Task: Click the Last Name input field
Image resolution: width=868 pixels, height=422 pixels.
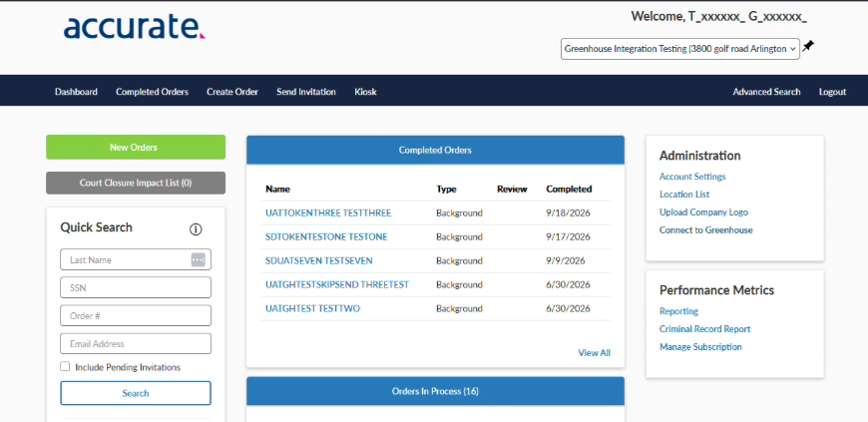Action: point(136,259)
